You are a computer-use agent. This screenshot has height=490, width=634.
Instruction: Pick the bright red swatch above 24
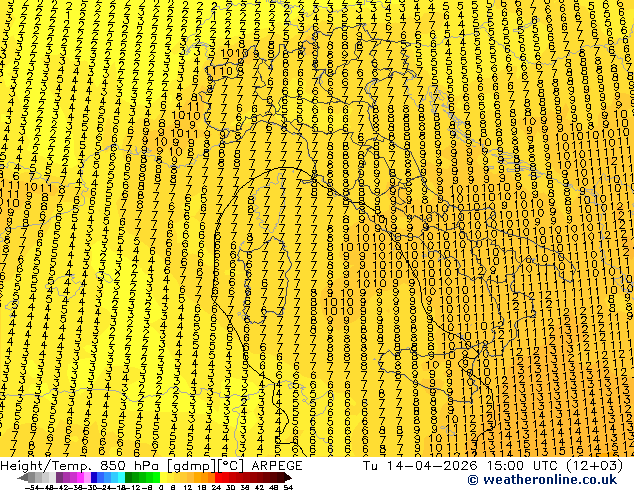(218, 477)
